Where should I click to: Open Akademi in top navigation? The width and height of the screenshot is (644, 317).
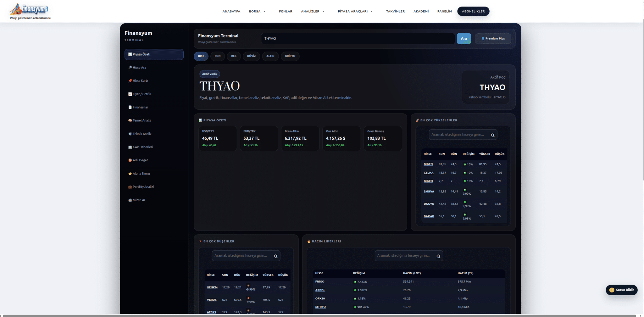[x=421, y=11]
